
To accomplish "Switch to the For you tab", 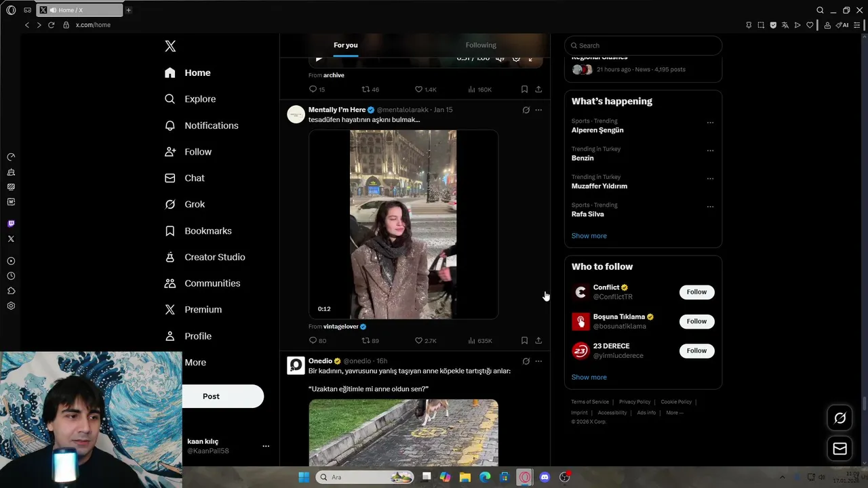I will [345, 45].
